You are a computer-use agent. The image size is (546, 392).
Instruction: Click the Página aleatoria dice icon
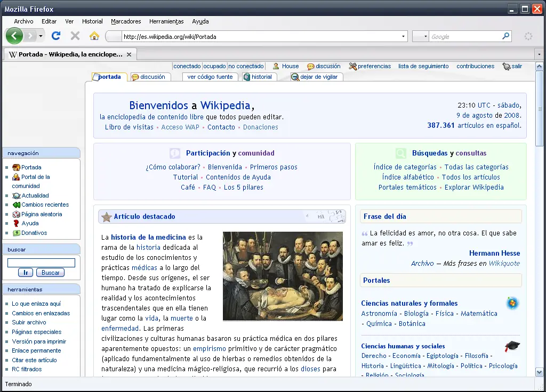[16, 214]
